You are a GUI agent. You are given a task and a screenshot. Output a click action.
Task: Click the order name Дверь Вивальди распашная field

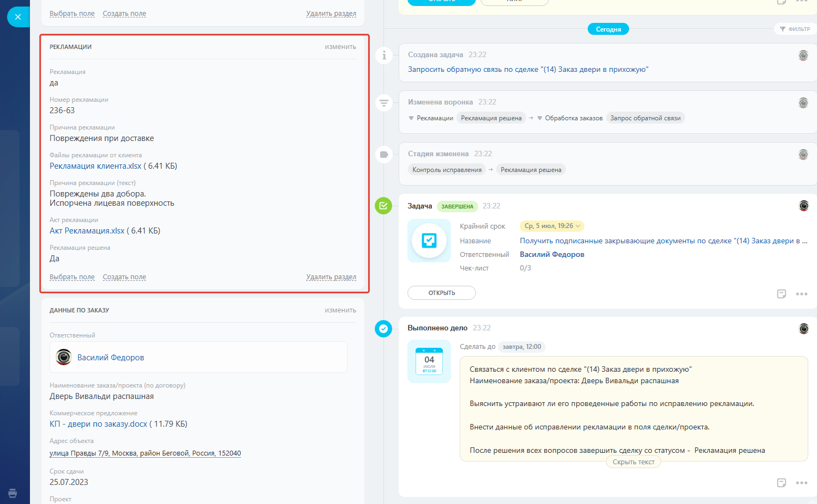(x=102, y=396)
